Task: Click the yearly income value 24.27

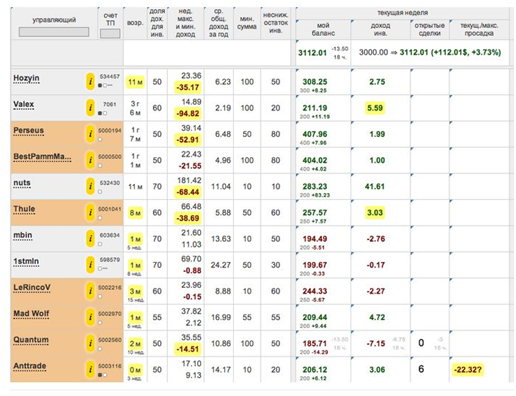Action: [x=221, y=265]
